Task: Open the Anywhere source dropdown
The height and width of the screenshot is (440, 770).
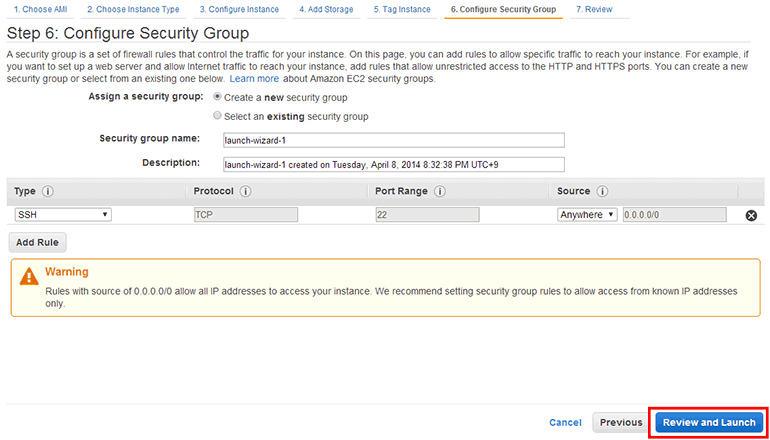Action: (587, 214)
